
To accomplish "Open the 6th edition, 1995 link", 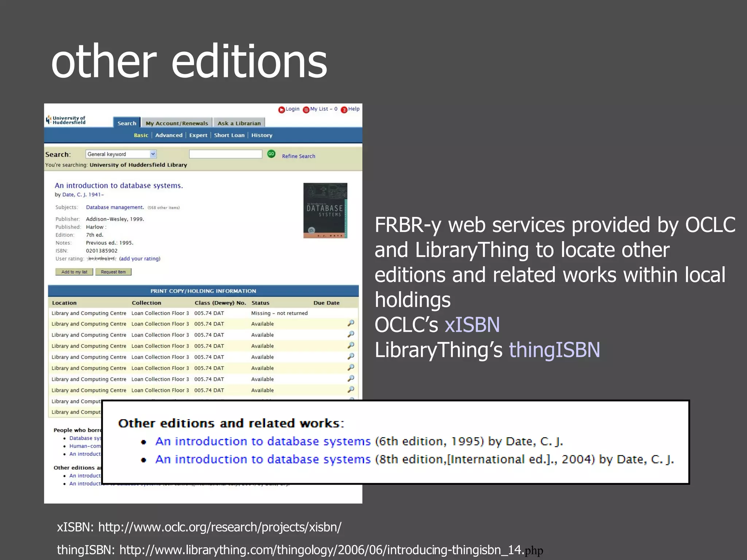I will click(x=263, y=441).
